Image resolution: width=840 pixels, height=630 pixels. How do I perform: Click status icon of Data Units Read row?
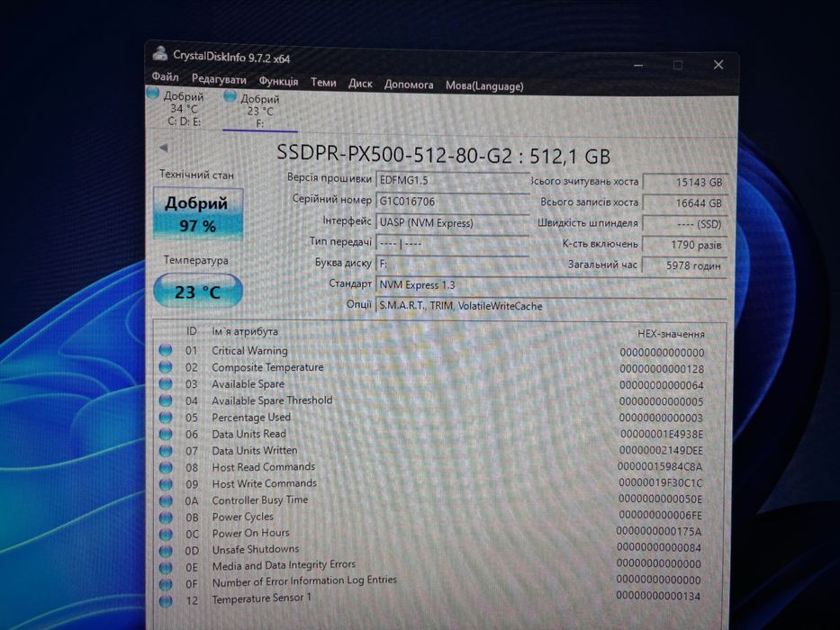click(x=166, y=434)
